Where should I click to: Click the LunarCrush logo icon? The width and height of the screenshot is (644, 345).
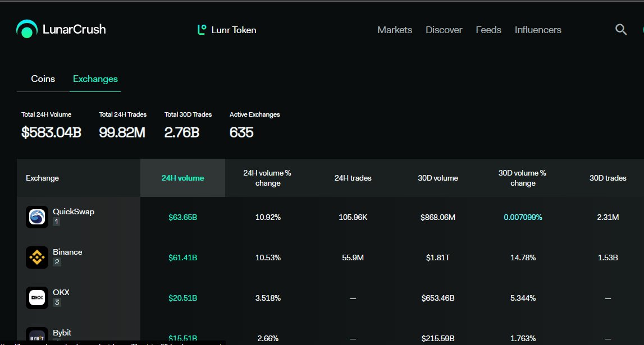click(27, 29)
